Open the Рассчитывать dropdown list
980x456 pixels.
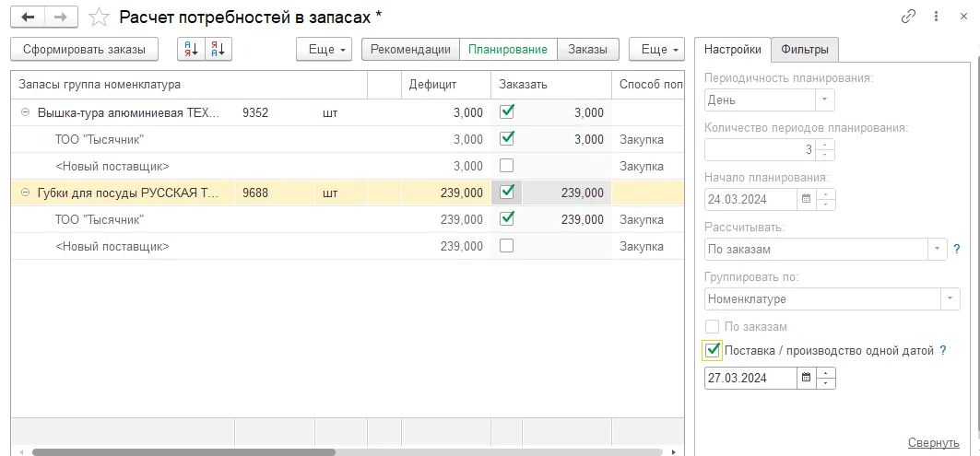937,250
